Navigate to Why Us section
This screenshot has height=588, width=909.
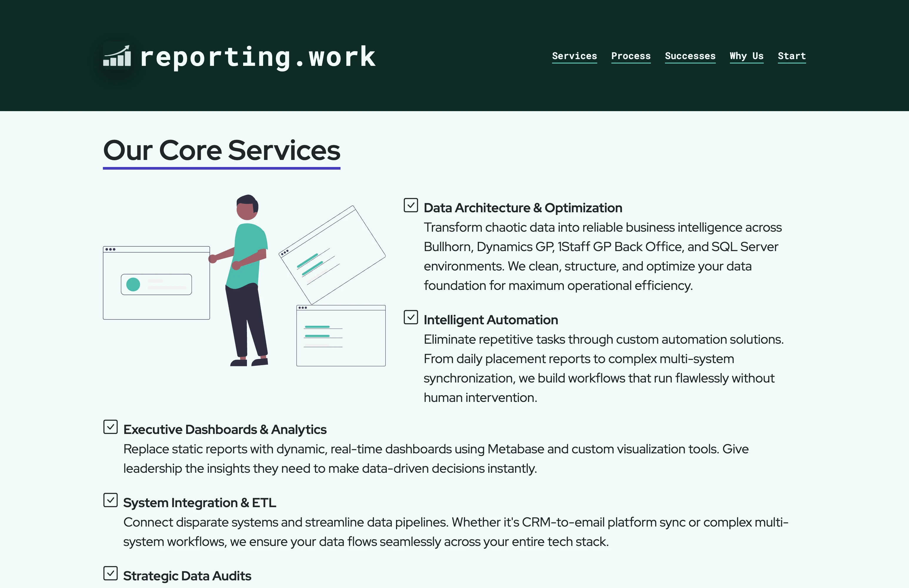746,56
